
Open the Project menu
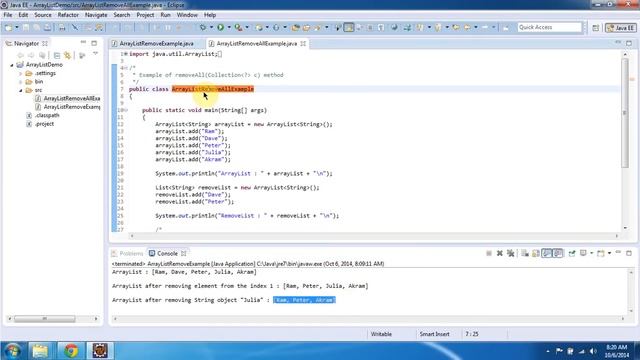(x=145, y=15)
